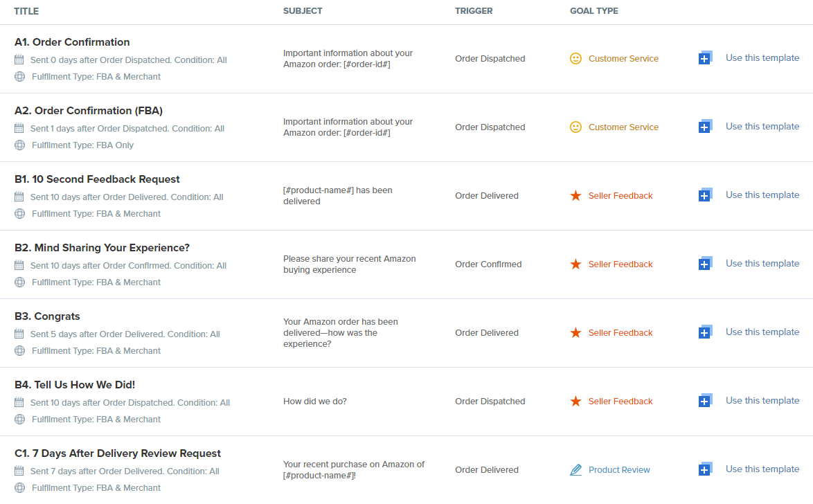Click the globe icon under B4. Tell Us How
The image size is (813, 504).
(19, 419)
